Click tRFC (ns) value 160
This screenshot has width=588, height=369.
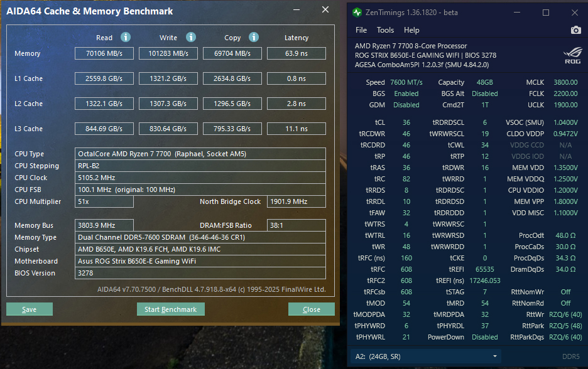click(406, 258)
